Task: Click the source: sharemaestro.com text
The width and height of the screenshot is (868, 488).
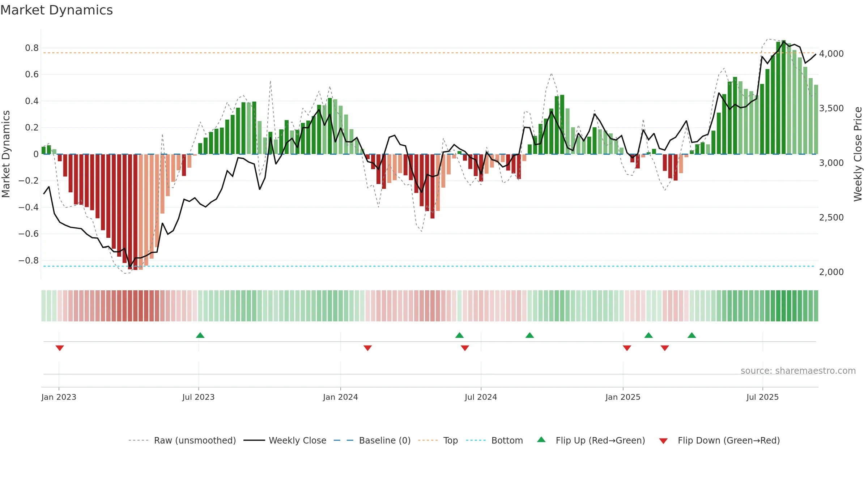Action: [798, 371]
